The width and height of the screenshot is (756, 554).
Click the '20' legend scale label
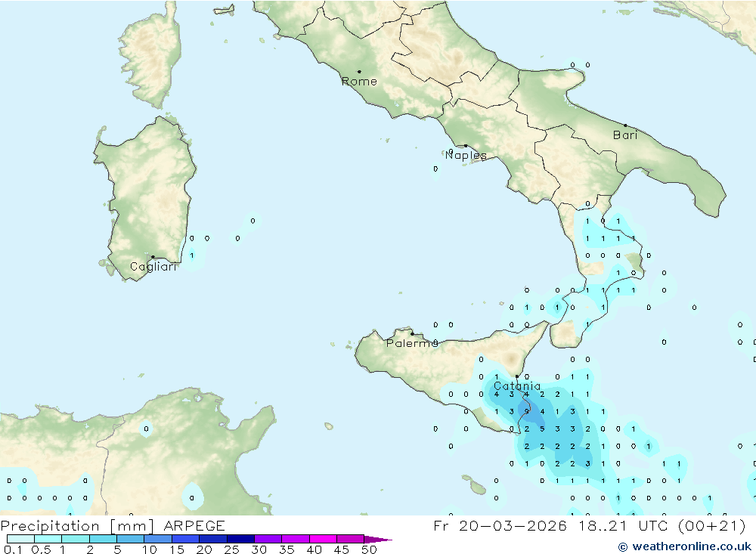[x=204, y=549]
